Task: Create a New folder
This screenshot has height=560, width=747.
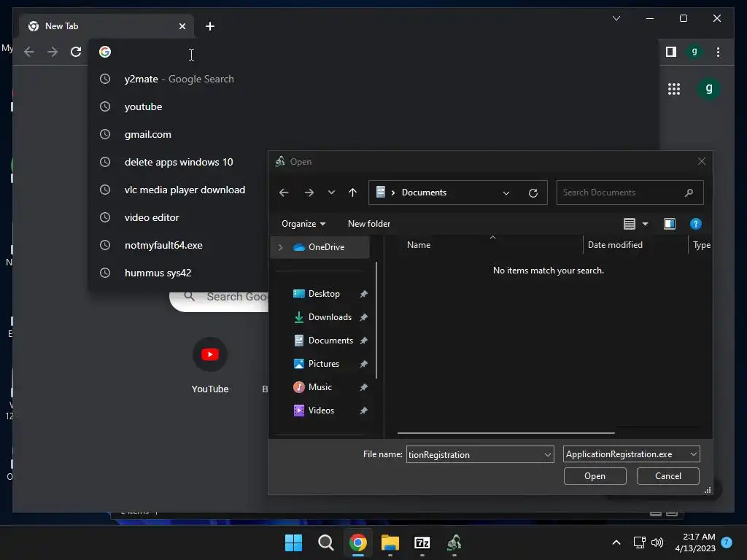Action: [x=368, y=224]
